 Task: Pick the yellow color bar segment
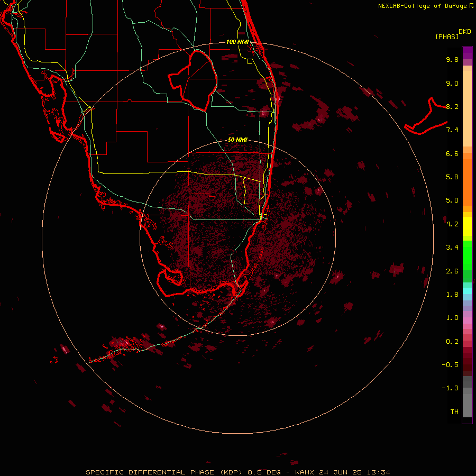[x=467, y=226]
